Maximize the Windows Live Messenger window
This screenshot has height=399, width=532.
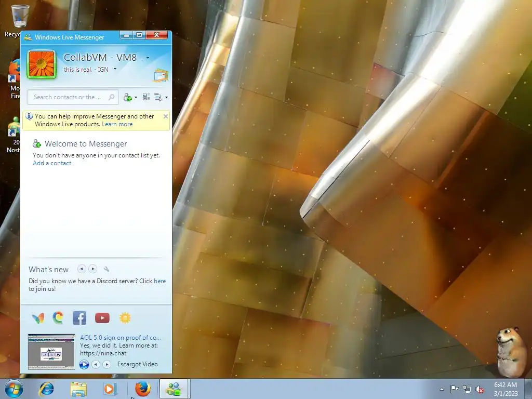coord(139,35)
